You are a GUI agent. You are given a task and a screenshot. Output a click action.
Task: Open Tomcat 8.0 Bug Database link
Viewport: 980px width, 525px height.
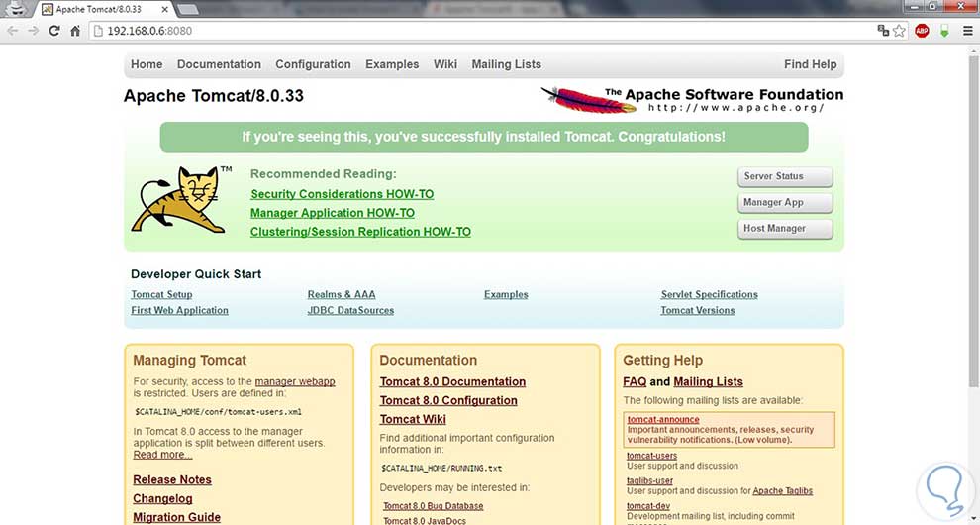tap(434, 506)
